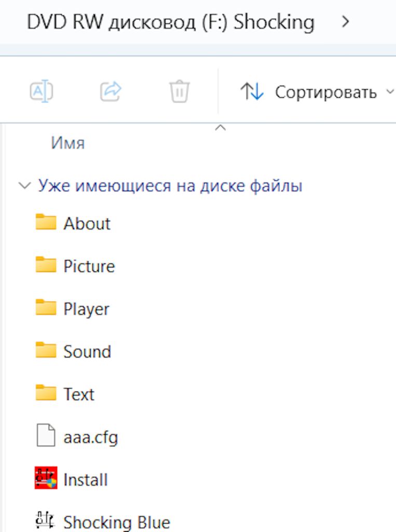Click the Share toolbar icon
Viewport: 396px width, 532px height.
[111, 91]
